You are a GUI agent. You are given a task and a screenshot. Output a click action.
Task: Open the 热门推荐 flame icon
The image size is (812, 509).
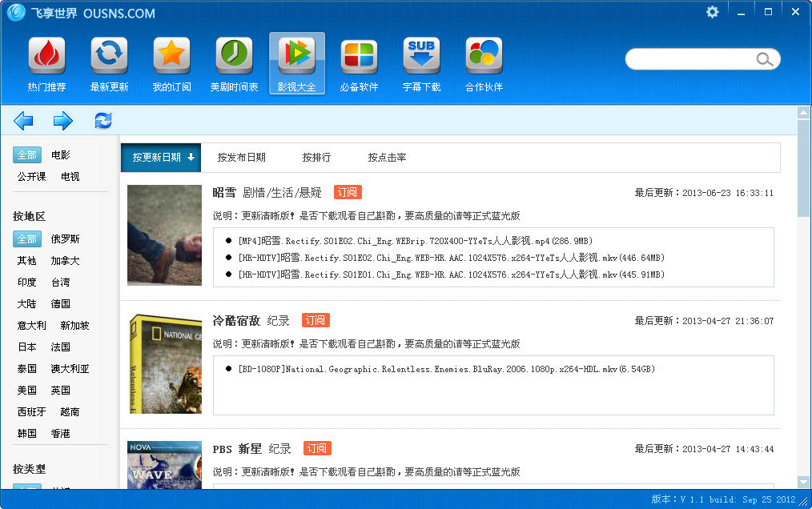46,55
